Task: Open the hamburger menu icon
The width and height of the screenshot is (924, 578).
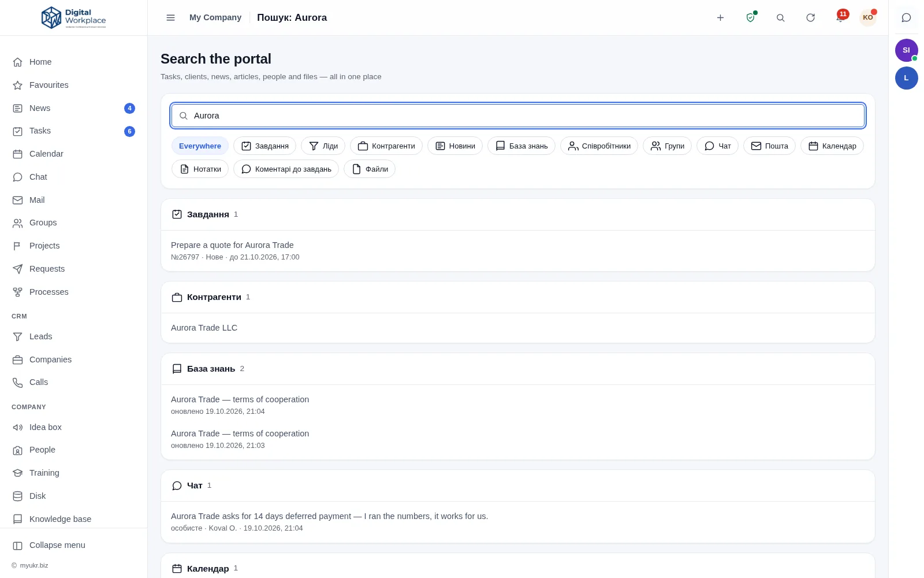Action: [x=170, y=18]
